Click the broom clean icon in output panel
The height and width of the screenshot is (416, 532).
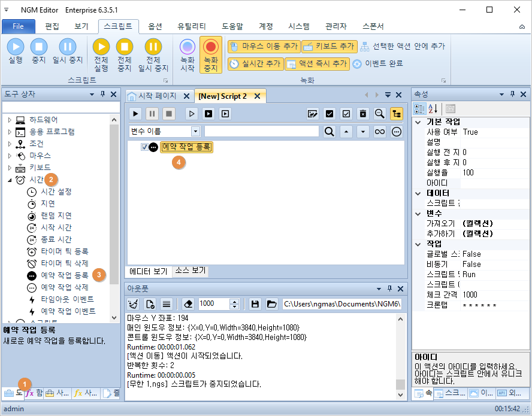(133, 304)
